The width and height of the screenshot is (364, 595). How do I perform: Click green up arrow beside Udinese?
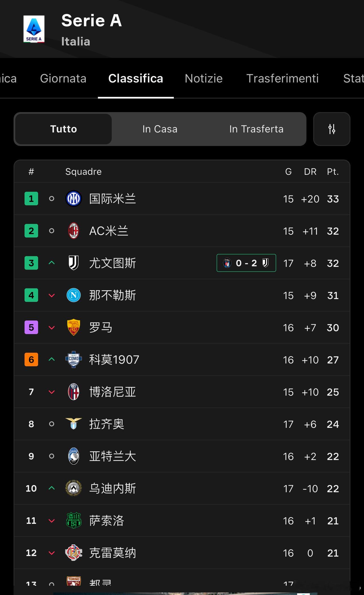51,488
